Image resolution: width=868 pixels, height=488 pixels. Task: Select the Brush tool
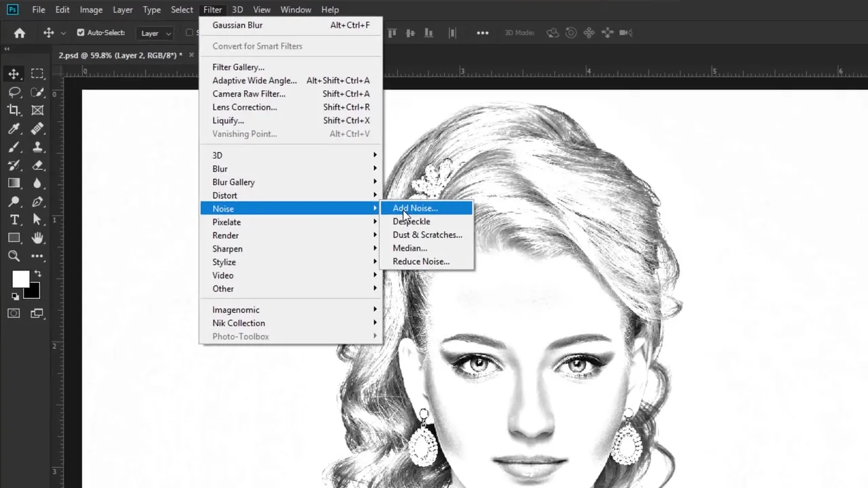pos(14,147)
